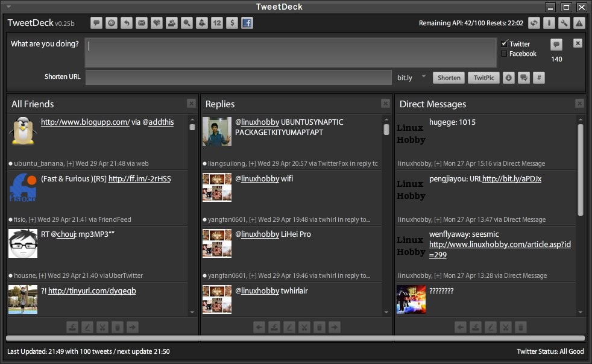The width and height of the screenshot is (592, 364).
Task: Enable the Facebook checkbox
Action: point(504,54)
